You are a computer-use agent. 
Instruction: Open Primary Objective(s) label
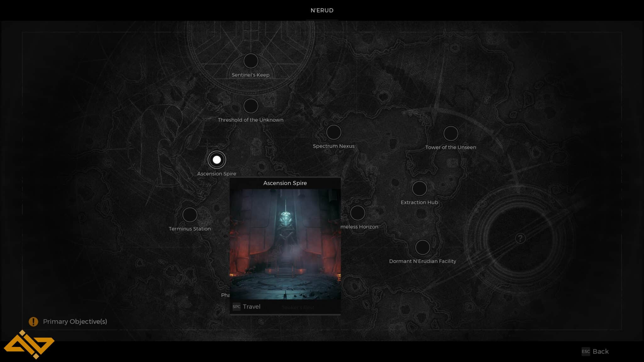tap(75, 321)
